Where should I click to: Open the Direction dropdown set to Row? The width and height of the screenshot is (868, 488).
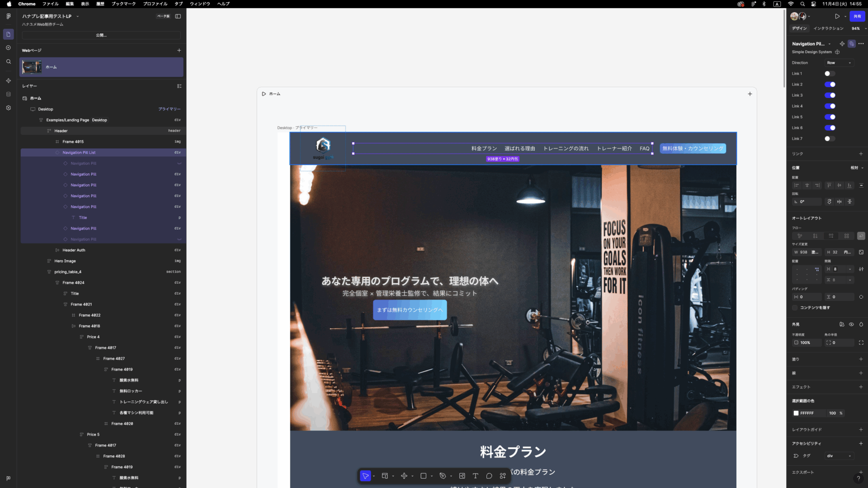coord(839,63)
